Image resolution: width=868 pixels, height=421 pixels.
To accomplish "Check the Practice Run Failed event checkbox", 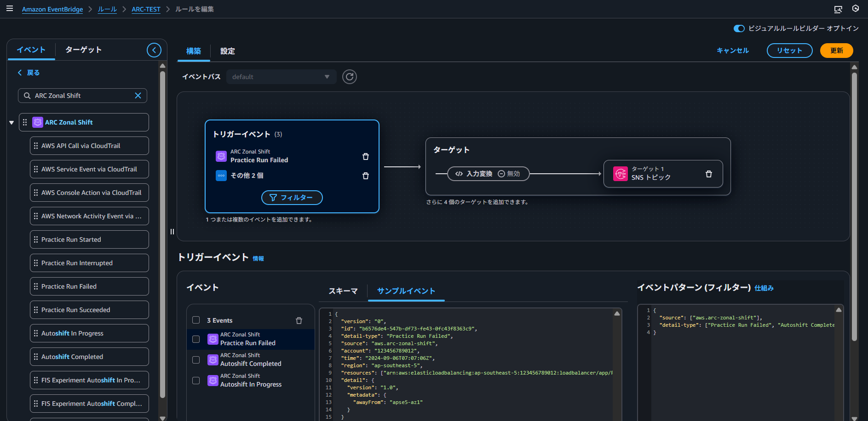I will (196, 339).
